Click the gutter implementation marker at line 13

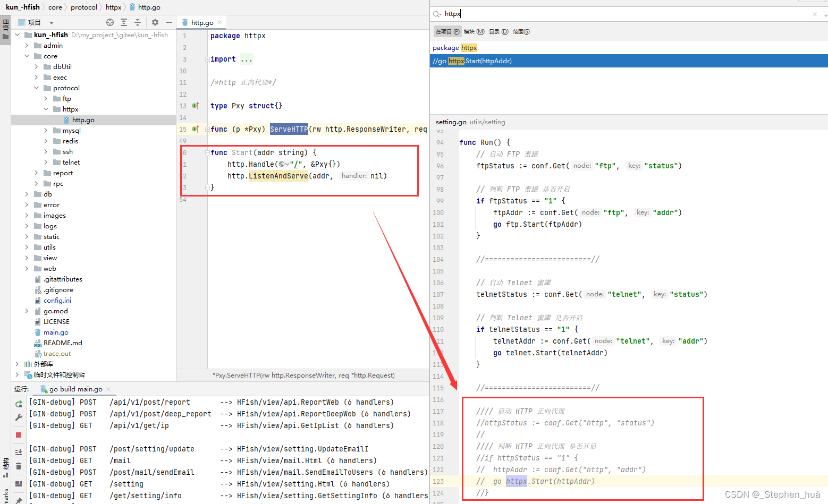coord(195,106)
